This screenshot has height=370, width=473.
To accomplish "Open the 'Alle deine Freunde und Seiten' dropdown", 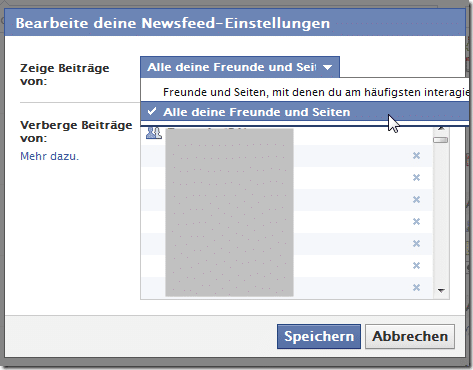I will coord(240,67).
